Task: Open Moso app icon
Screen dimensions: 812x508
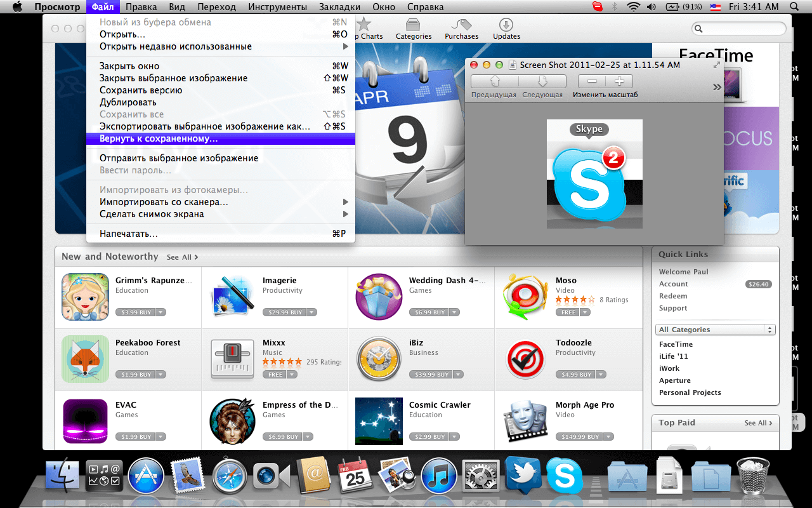Action: coord(525,297)
